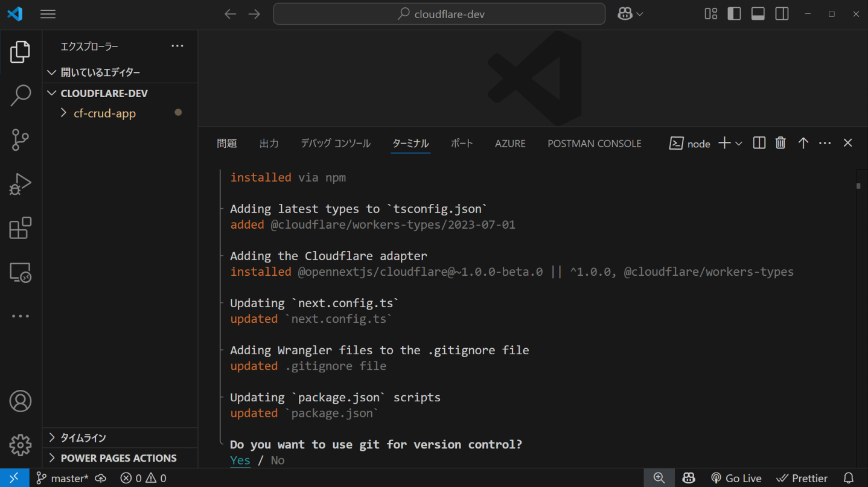Viewport: 868px width, 487px height.
Task: Open the Search view icon
Action: (21, 95)
